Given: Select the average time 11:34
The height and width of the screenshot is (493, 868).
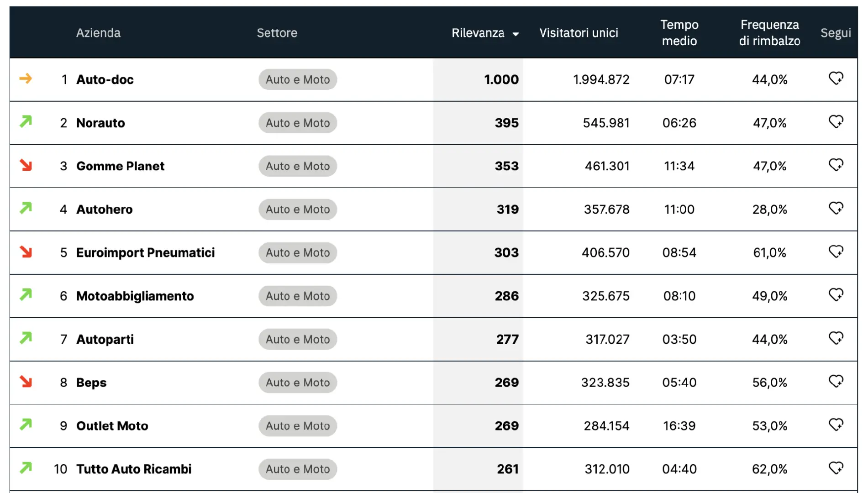Looking at the screenshot, I should [679, 166].
